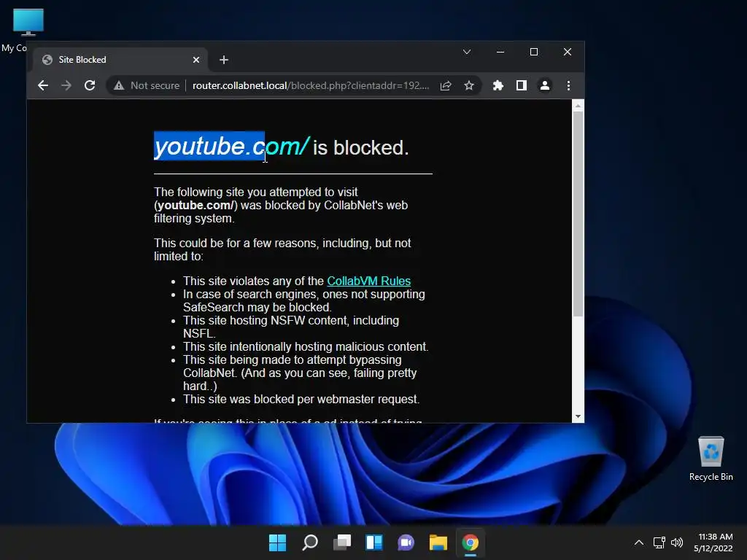Follow the CollabVM Rules link
Image resolution: width=747 pixels, height=560 pixels.
[368, 281]
